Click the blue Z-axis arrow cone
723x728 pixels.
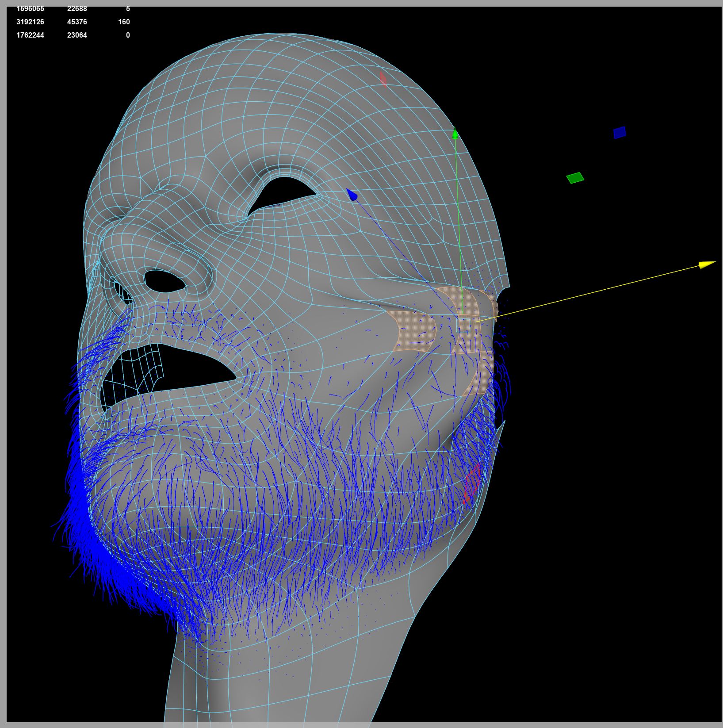pos(352,195)
